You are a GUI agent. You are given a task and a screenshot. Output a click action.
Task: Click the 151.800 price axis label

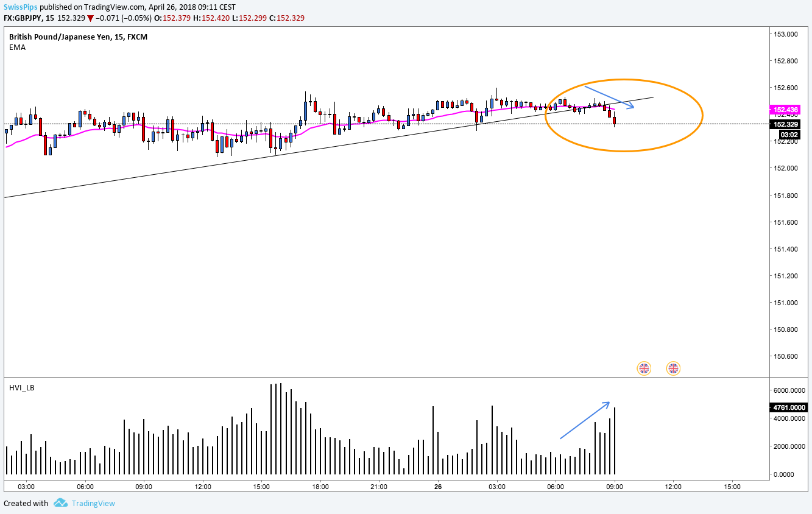coord(786,195)
